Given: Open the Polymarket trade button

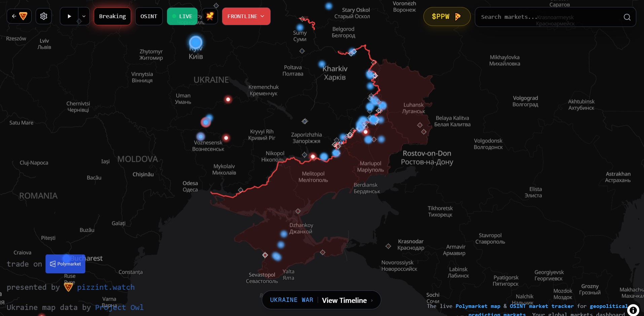Looking at the screenshot, I should [x=66, y=264].
